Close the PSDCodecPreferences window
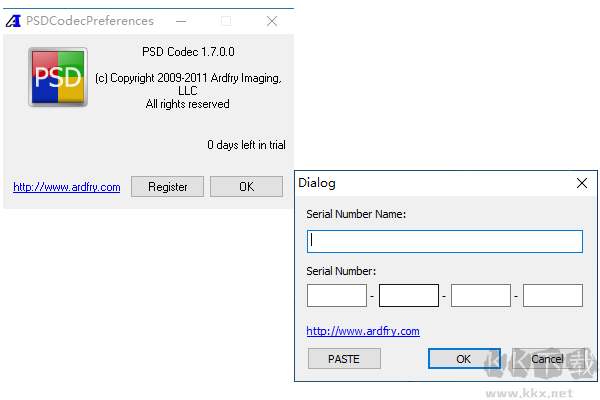The width and height of the screenshot is (600, 400). pyautogui.click(x=272, y=21)
